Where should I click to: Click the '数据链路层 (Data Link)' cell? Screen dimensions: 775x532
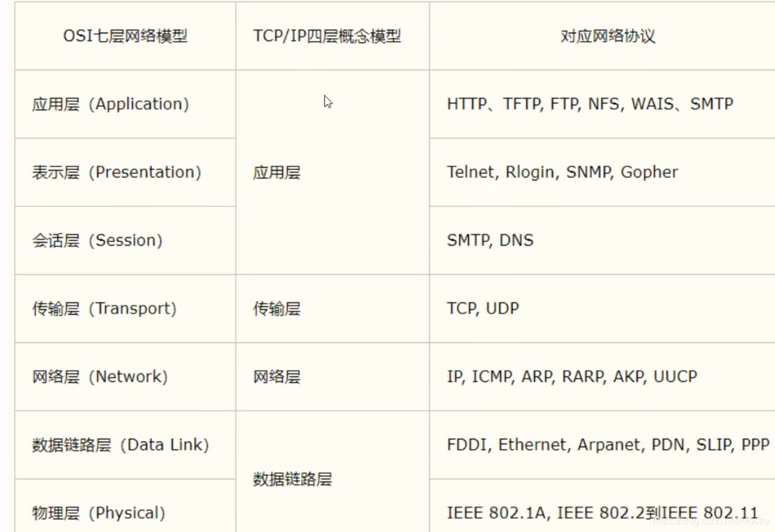(x=125, y=446)
